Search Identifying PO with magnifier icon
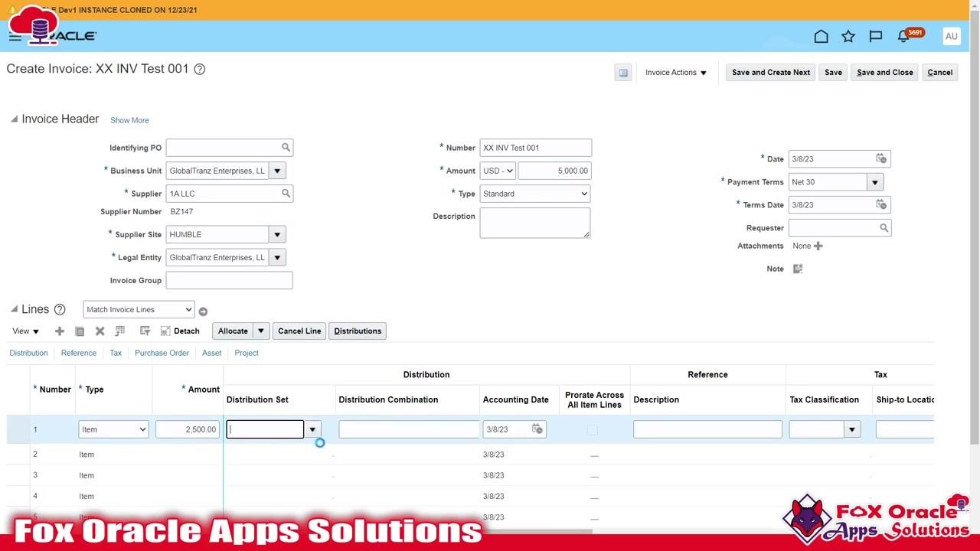Screen dimensions: 980x551 click(x=286, y=148)
